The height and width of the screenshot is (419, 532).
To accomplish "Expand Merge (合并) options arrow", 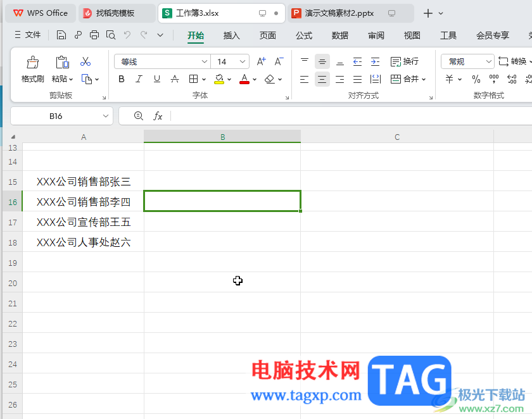I will pyautogui.click(x=424, y=79).
